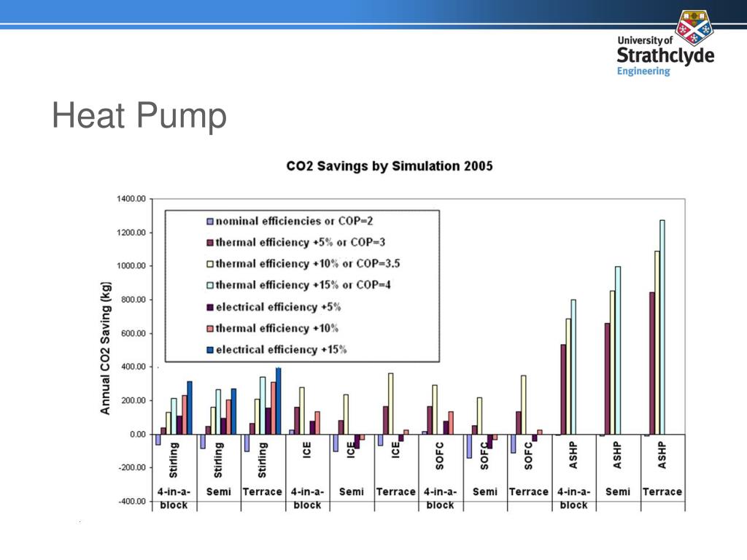
Task: Click the y-axis value 1200.00
Action: (131, 233)
